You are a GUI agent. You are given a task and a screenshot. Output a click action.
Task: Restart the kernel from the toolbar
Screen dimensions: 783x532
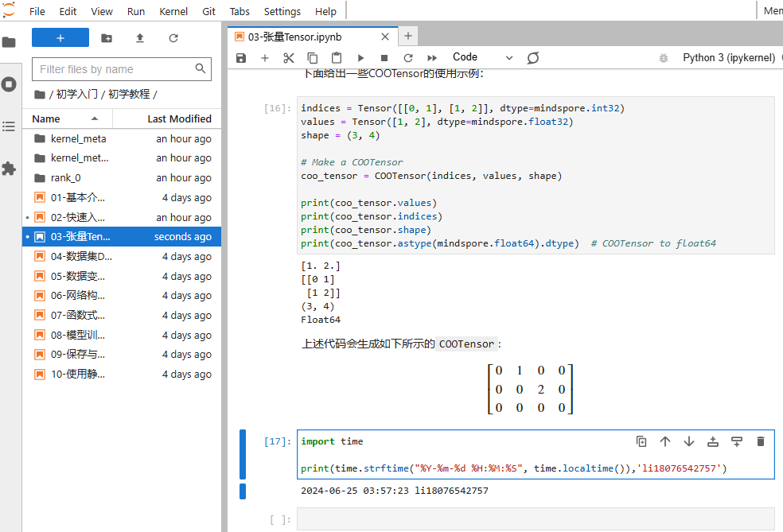pos(408,58)
